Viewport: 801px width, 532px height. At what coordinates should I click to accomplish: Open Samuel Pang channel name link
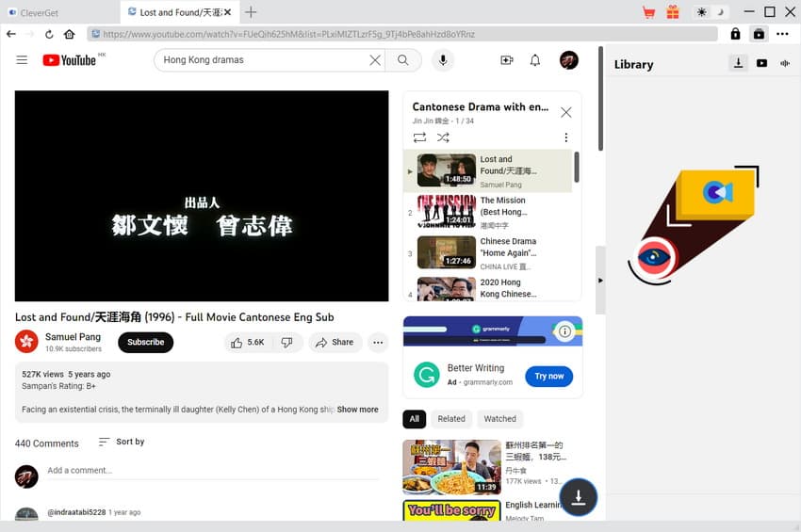[x=74, y=337]
